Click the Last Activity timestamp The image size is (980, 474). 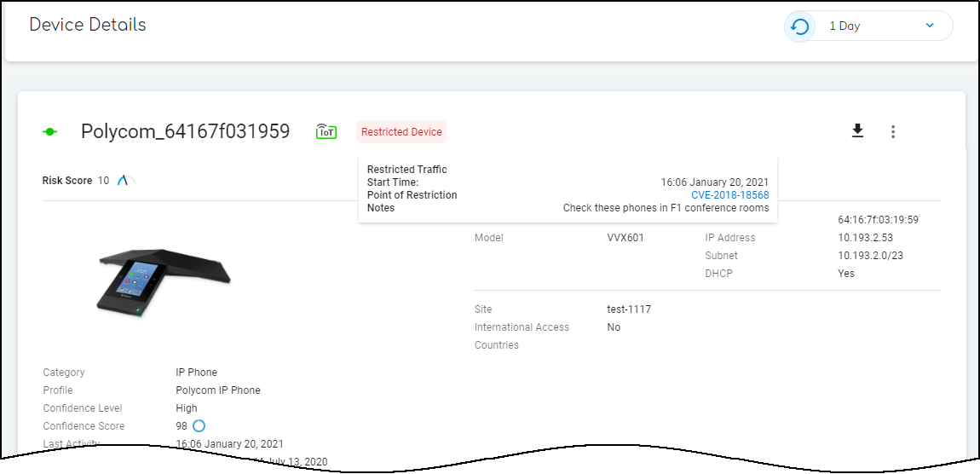230,443
